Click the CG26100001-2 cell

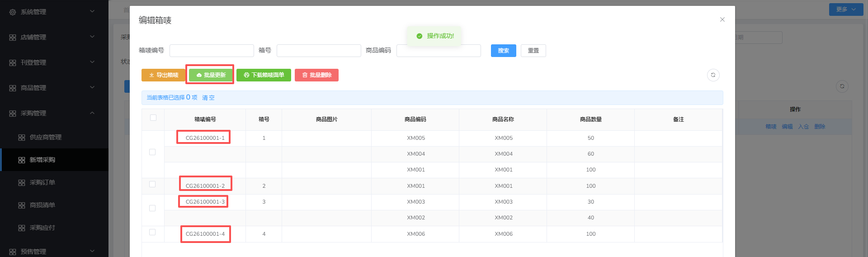tap(205, 186)
